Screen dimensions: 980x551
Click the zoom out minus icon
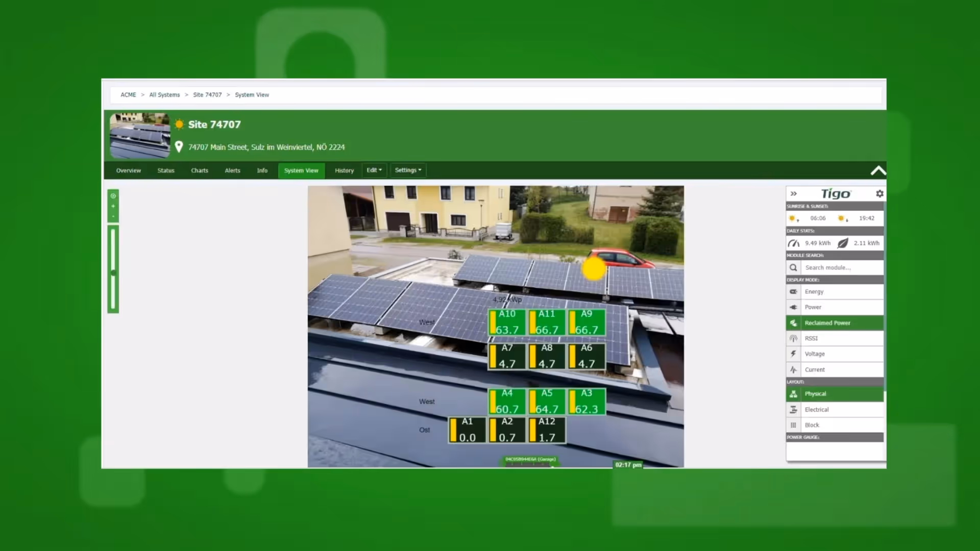tap(113, 216)
